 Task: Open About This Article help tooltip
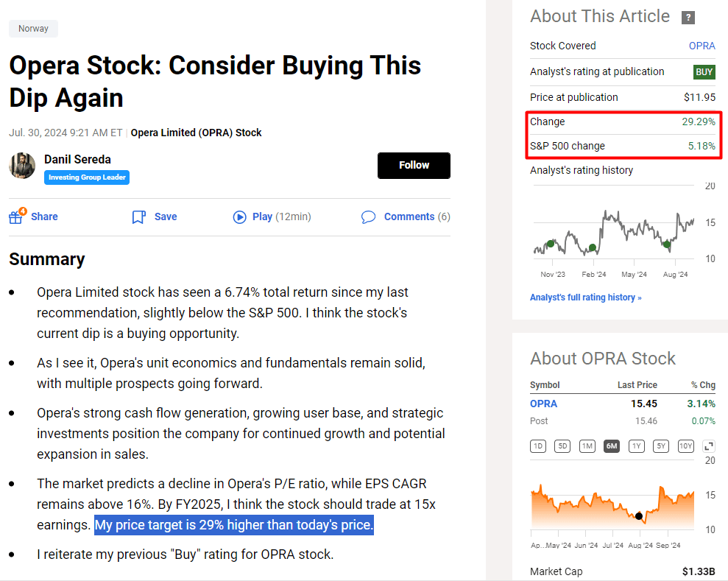tap(688, 18)
